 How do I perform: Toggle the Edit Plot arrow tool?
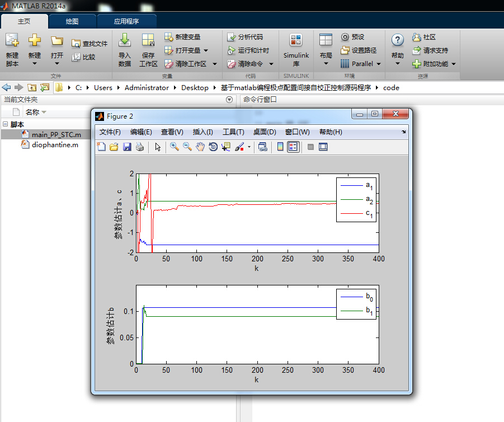(x=158, y=147)
